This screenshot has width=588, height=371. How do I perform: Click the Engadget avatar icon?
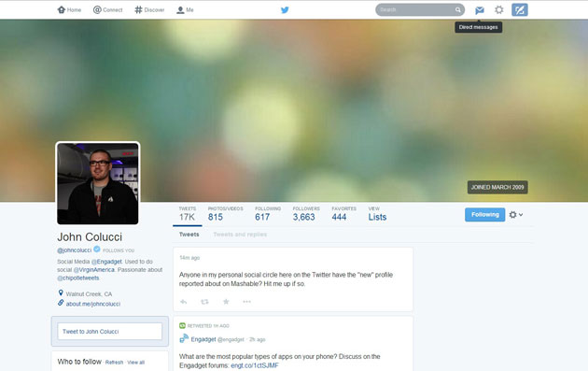point(184,338)
